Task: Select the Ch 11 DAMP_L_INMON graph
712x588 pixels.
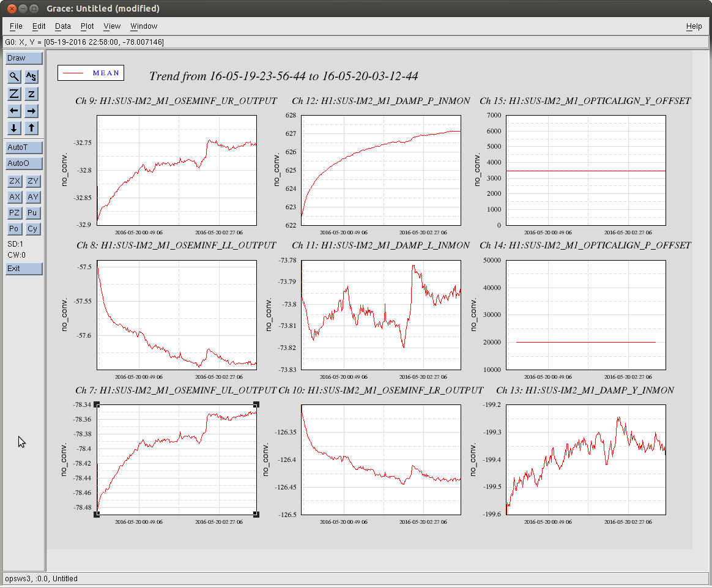Action: pos(381,314)
